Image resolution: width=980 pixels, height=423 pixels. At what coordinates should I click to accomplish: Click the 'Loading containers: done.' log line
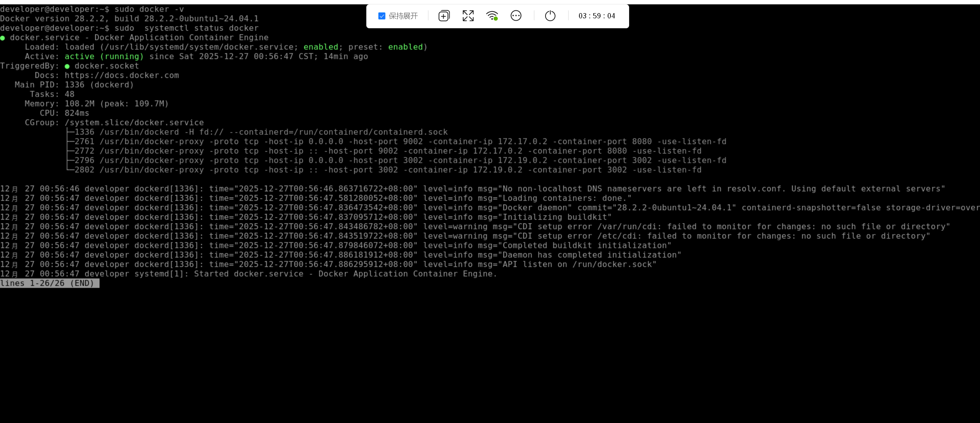[316, 199]
